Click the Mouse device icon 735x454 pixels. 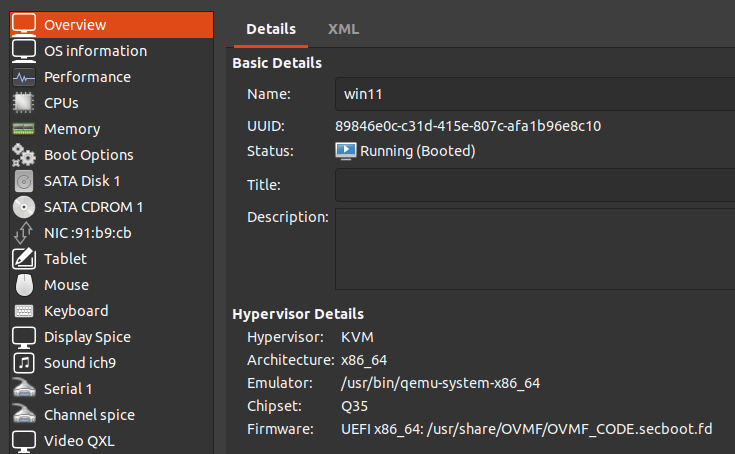click(25, 284)
